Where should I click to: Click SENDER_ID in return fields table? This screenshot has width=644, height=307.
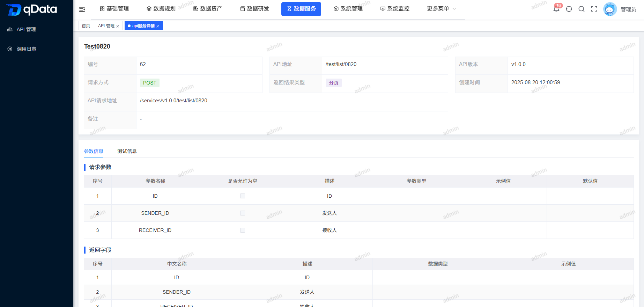click(x=177, y=292)
